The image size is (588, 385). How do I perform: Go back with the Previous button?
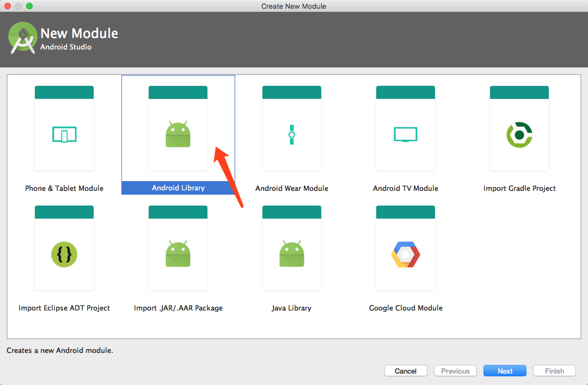455,371
